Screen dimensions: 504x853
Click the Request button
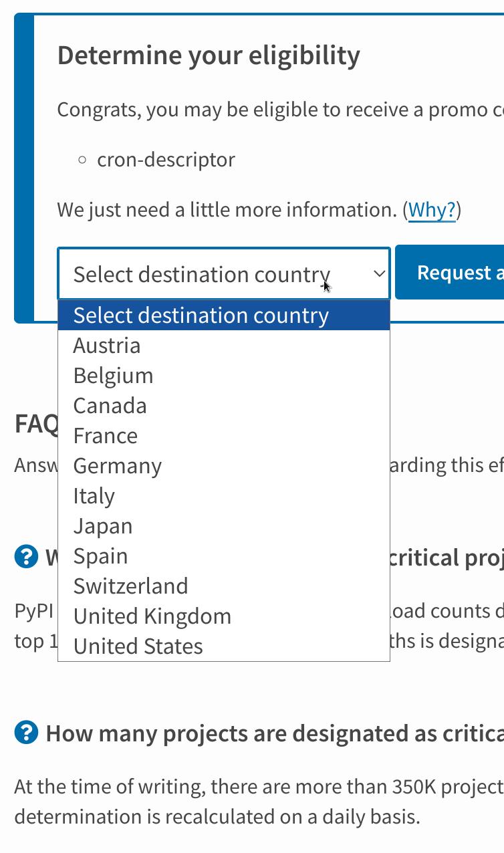449,272
